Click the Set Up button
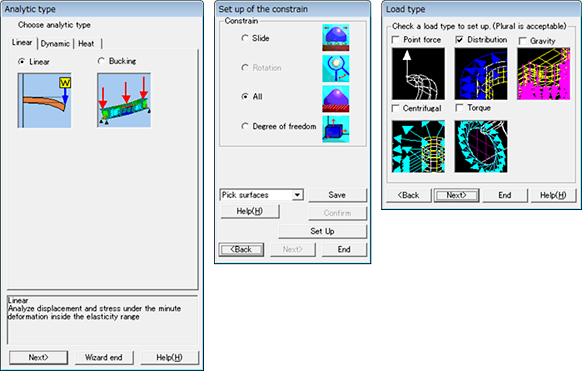Screen dimensions: 582x371 coord(322,231)
